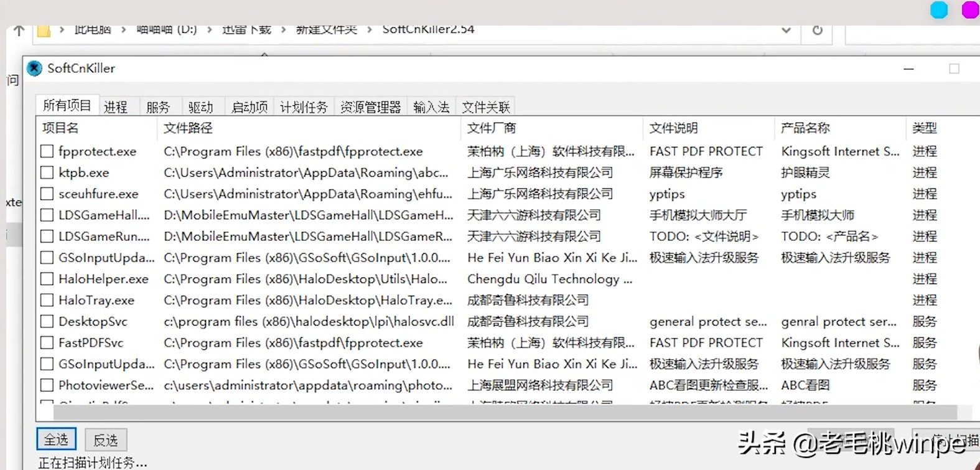Image resolution: width=980 pixels, height=470 pixels.
Task: Click the 反选 button
Action: [x=106, y=440]
